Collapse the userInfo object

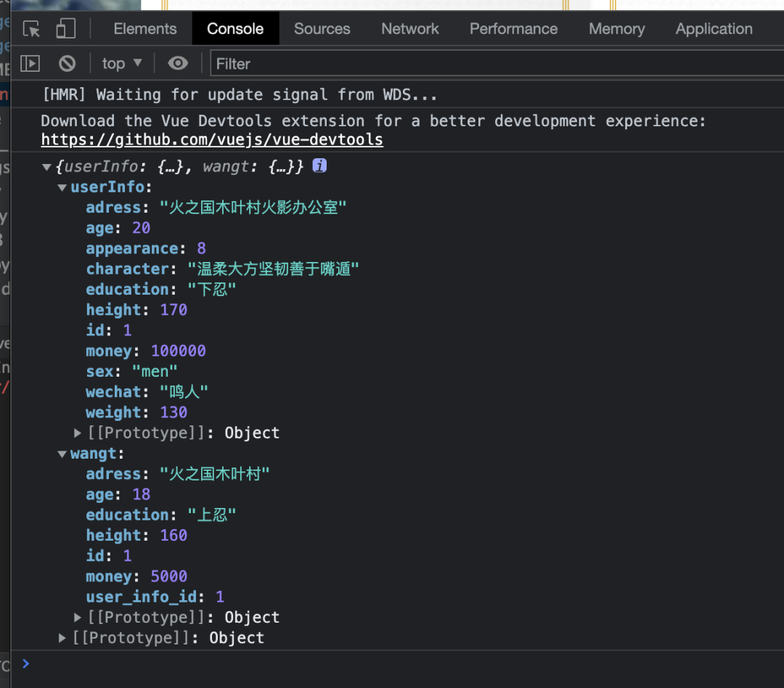62,187
